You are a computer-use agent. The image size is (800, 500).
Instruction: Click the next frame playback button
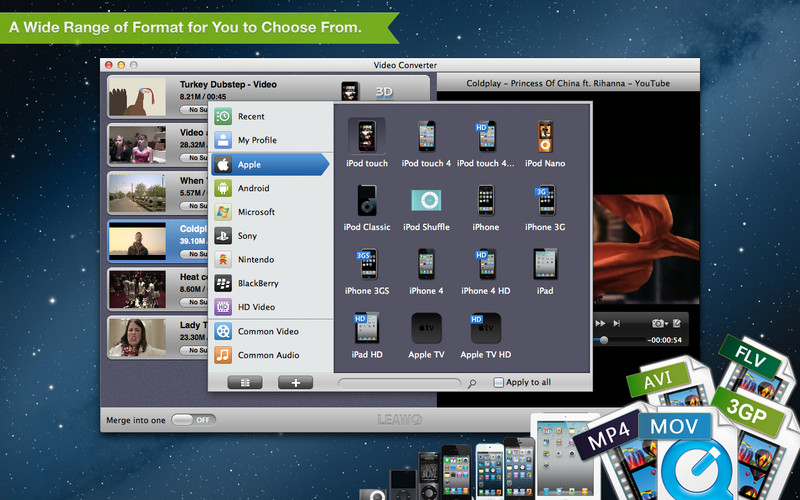(617, 323)
